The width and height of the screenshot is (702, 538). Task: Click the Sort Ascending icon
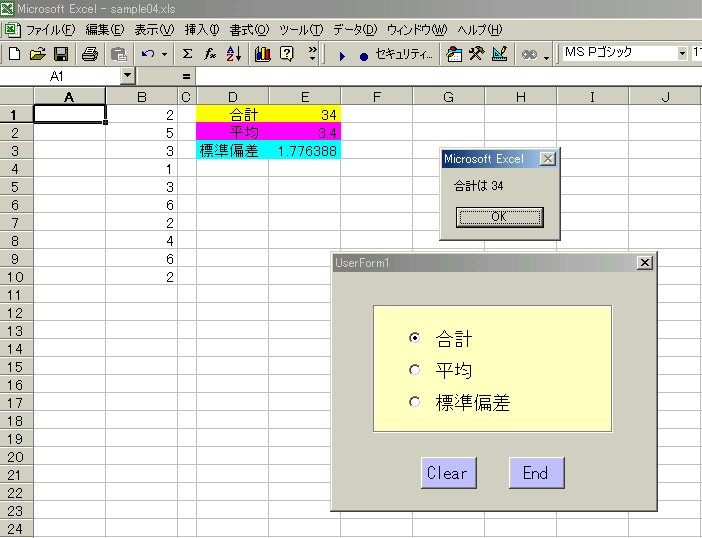coord(234,54)
